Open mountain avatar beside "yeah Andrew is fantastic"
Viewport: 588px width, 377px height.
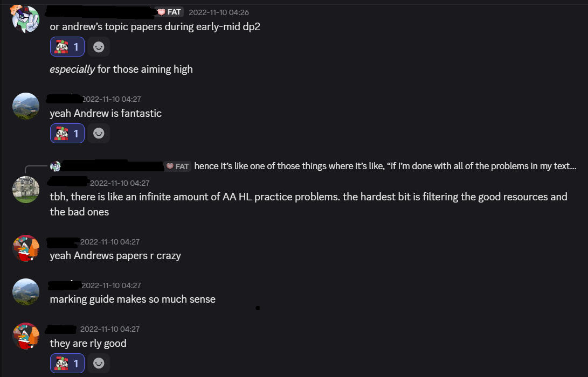point(25,106)
